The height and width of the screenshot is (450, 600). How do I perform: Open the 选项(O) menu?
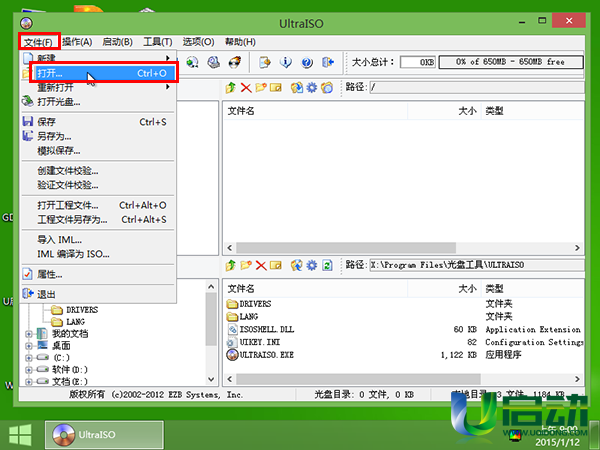pos(198,42)
